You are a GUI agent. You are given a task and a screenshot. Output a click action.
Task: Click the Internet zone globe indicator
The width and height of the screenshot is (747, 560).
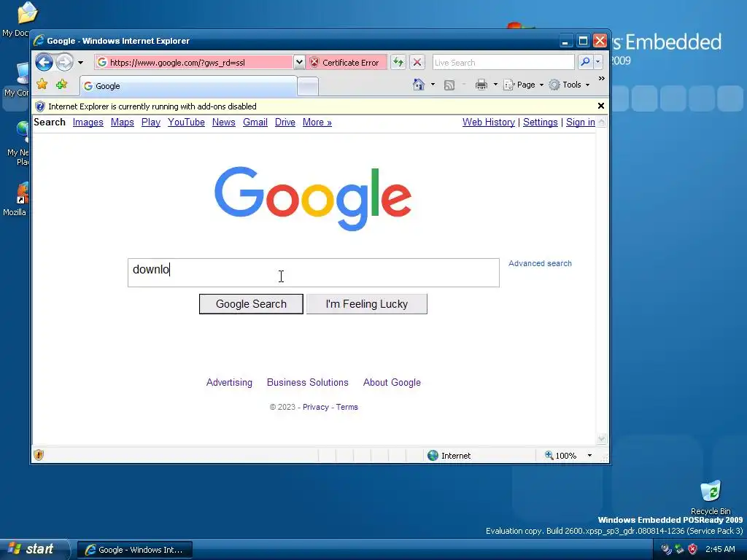point(449,456)
